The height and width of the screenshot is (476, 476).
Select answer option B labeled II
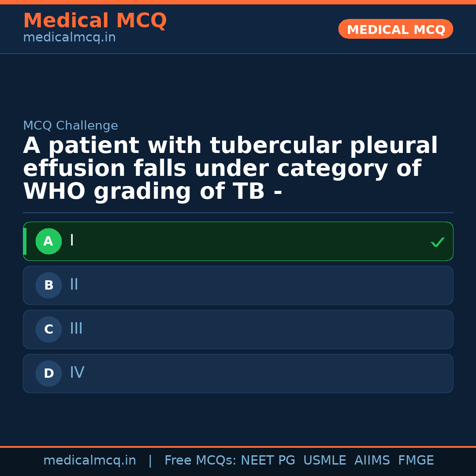point(238,285)
